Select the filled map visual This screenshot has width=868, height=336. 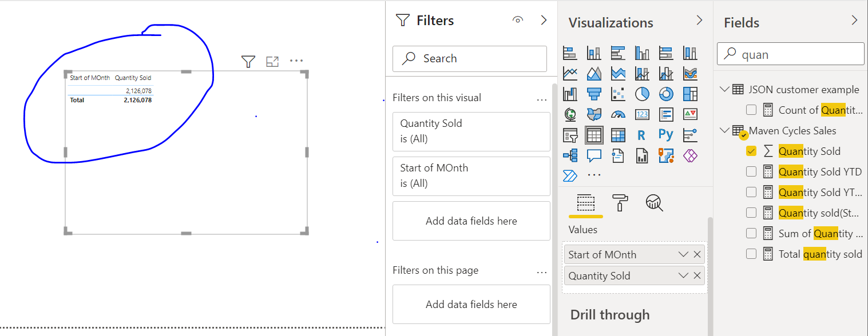point(594,114)
